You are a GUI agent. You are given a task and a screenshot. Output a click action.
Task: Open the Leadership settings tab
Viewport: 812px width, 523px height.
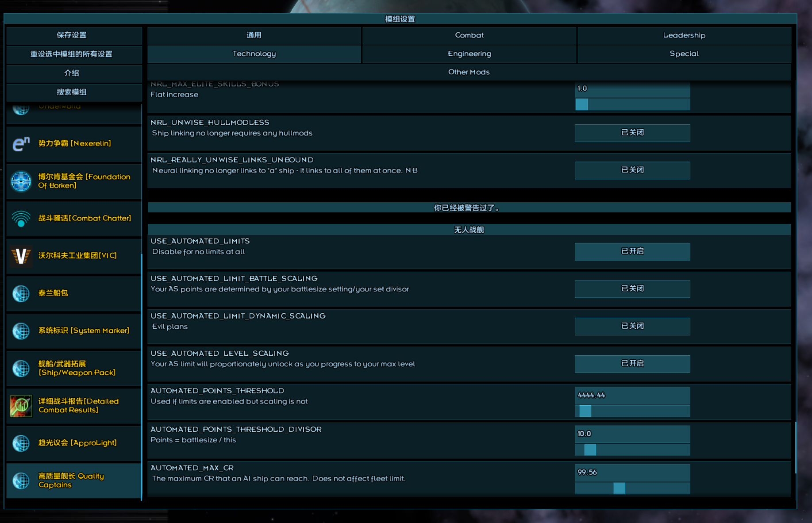coord(684,35)
